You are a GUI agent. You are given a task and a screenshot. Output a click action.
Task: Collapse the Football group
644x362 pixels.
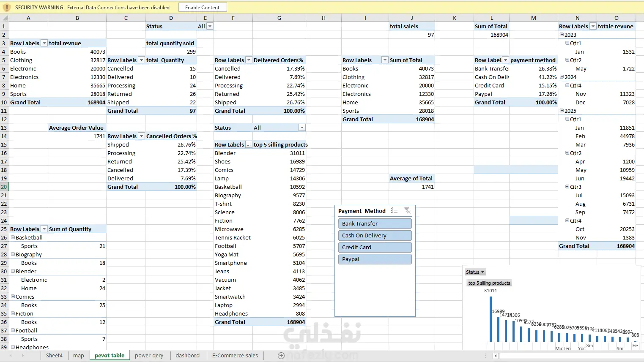(13, 330)
